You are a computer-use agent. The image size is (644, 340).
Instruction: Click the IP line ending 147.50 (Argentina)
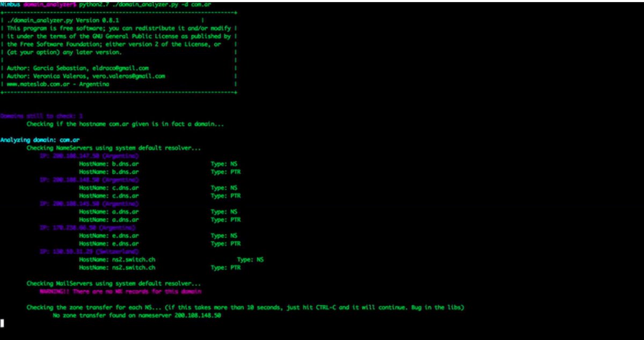point(89,156)
